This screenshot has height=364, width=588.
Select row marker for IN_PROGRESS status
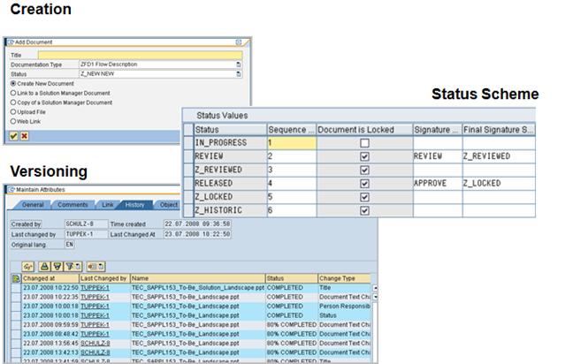[x=188, y=143]
